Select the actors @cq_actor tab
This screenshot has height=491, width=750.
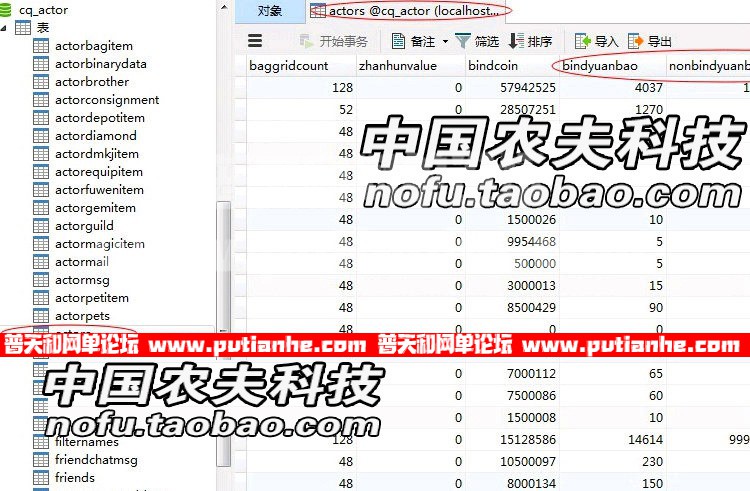click(x=409, y=11)
